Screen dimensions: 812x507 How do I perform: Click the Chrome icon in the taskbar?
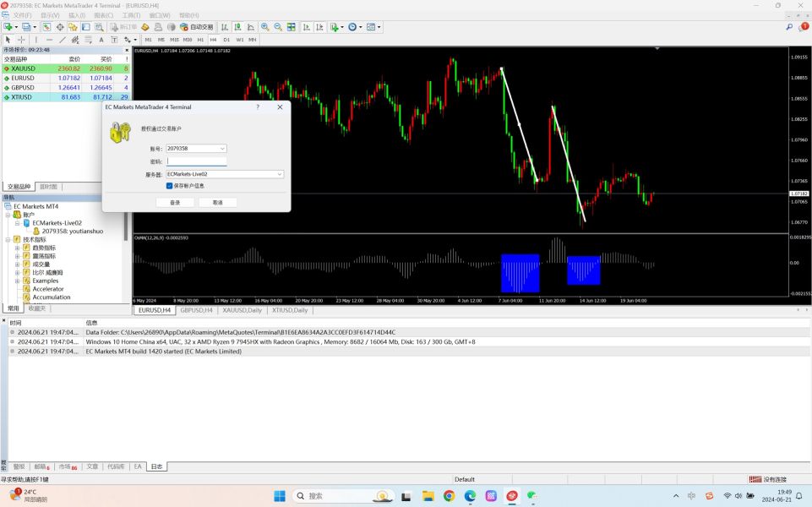(449, 496)
